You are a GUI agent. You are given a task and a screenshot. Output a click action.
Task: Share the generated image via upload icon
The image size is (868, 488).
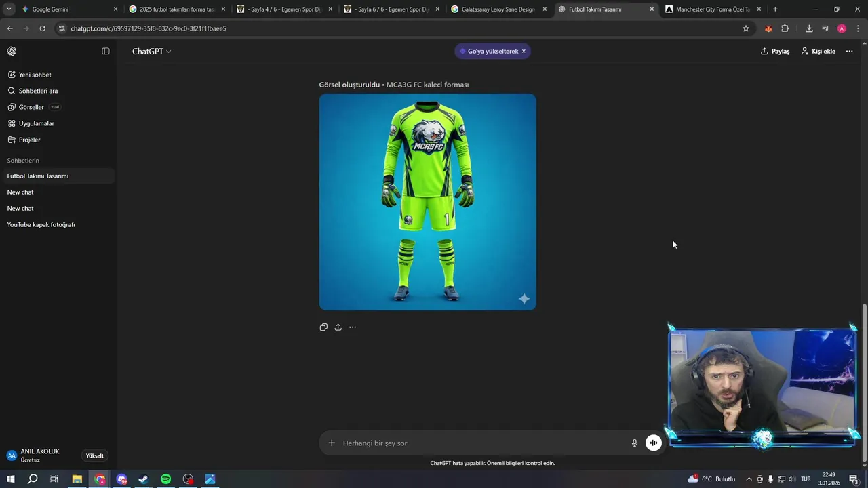tap(338, 327)
